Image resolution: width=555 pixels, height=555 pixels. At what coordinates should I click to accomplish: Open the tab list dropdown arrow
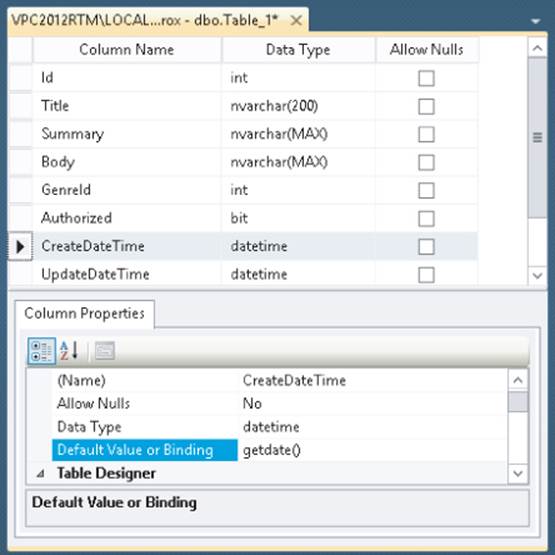pyautogui.click(x=536, y=22)
